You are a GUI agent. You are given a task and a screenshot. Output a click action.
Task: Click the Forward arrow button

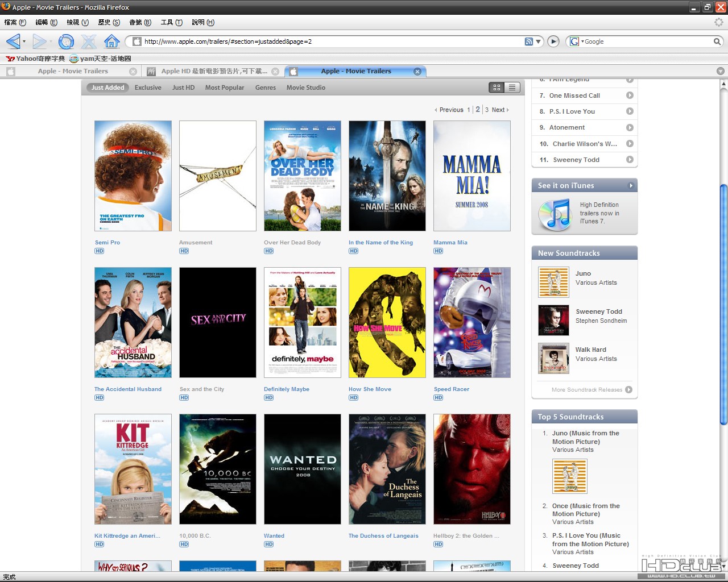[x=39, y=41]
